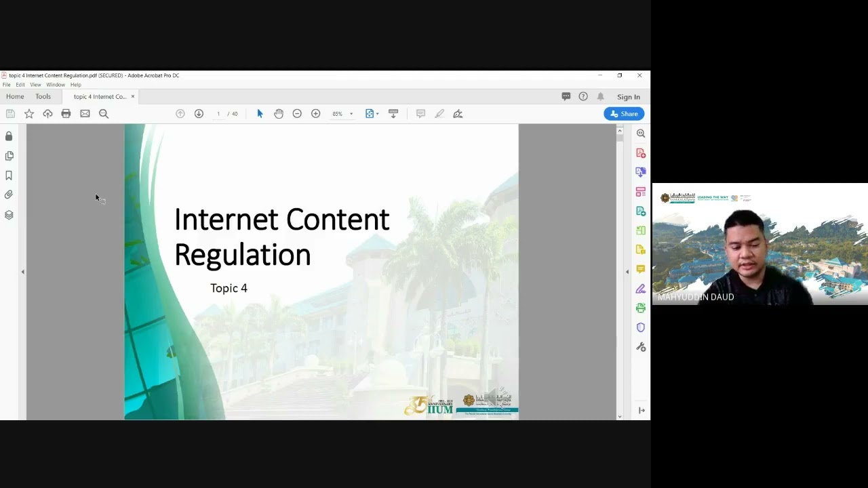The width and height of the screenshot is (868, 488).
Task: Zoom in with plus icon
Action: click(x=315, y=114)
